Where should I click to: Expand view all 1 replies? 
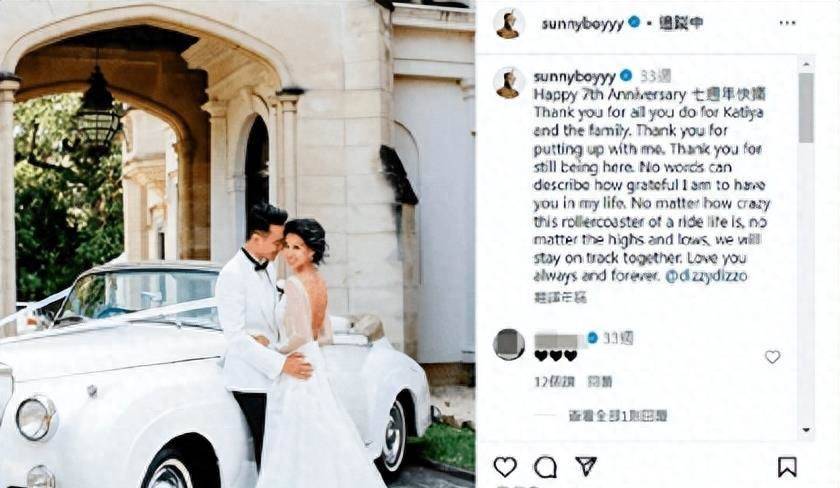point(618,416)
